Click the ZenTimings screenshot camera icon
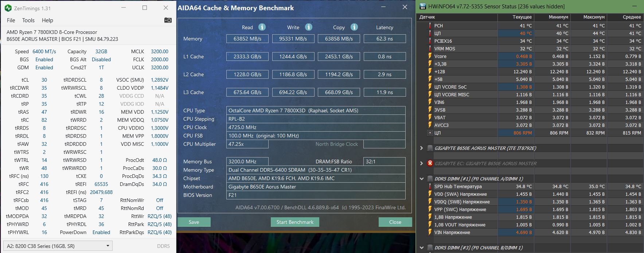Image resolution: width=644 pixels, height=253 pixels. (x=168, y=20)
